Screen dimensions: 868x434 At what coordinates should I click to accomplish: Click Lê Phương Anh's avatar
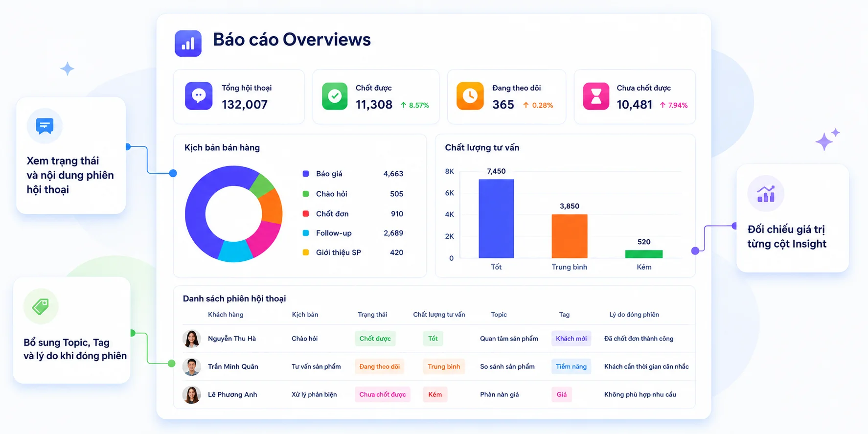coord(192,394)
